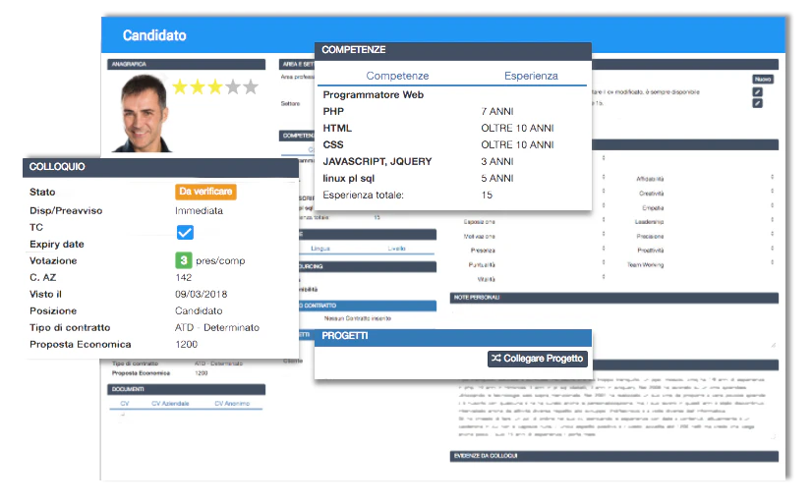Open the Puntualità score selector
The height and width of the screenshot is (504, 812).
[x=604, y=262]
